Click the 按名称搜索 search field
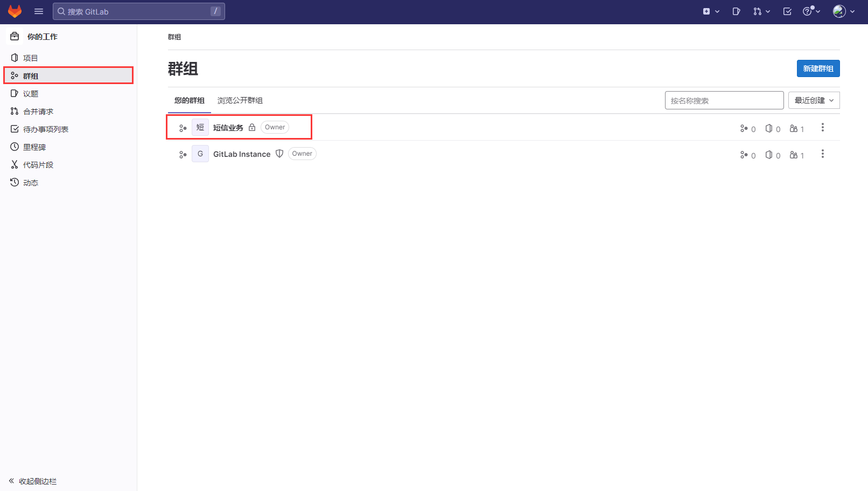The image size is (868, 491). [x=724, y=100]
